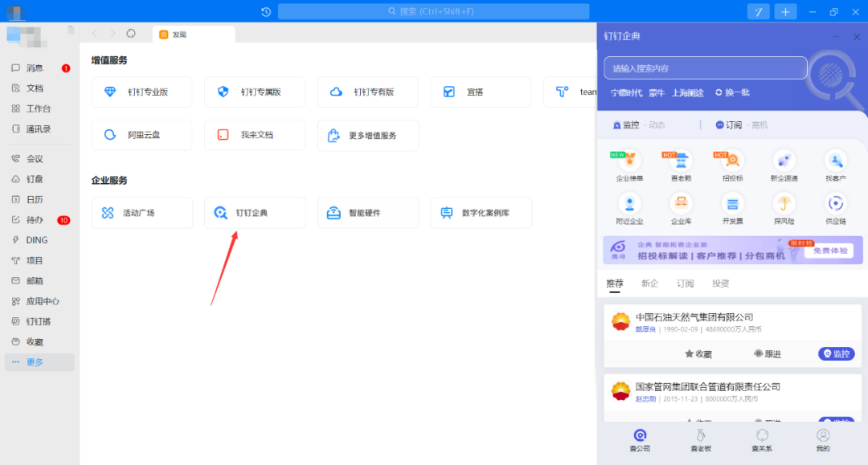Open 钉钉专属版 service card
868x465 pixels.
255,92
